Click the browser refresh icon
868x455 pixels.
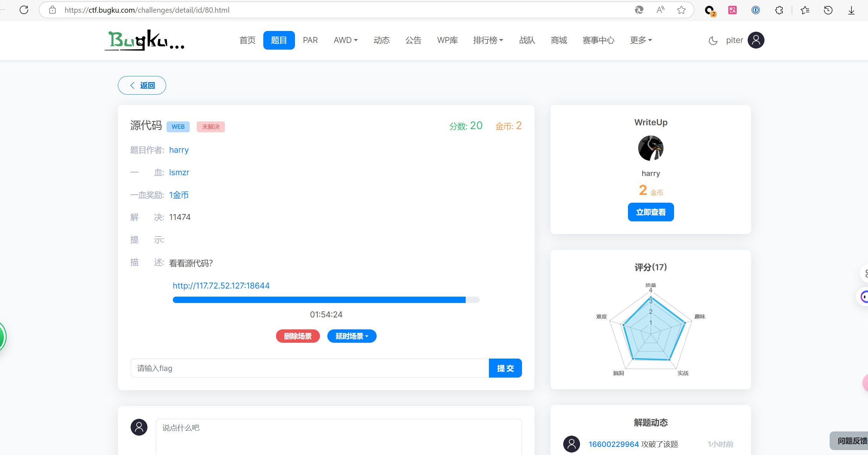[x=24, y=10]
